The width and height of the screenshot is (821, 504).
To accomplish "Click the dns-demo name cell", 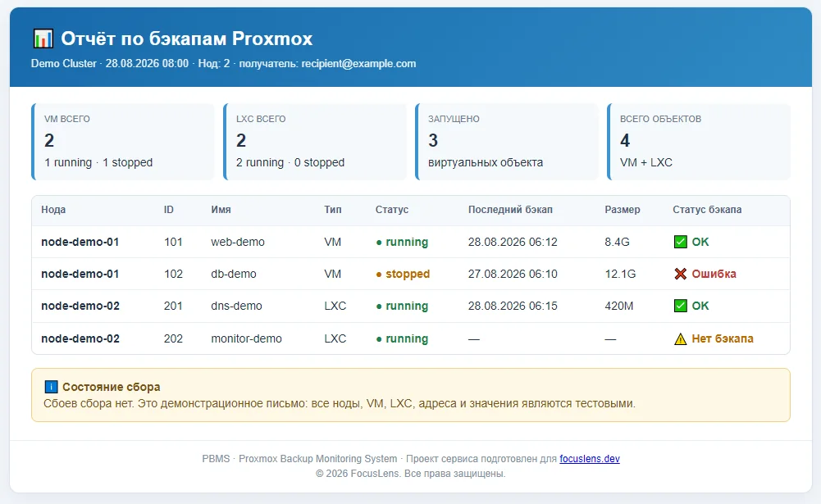I will tap(236, 306).
